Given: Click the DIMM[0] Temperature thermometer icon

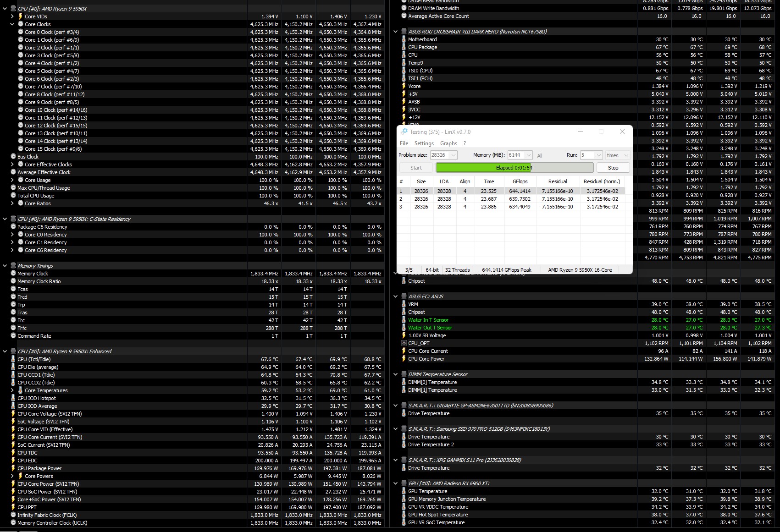Looking at the screenshot, I should click(404, 382).
